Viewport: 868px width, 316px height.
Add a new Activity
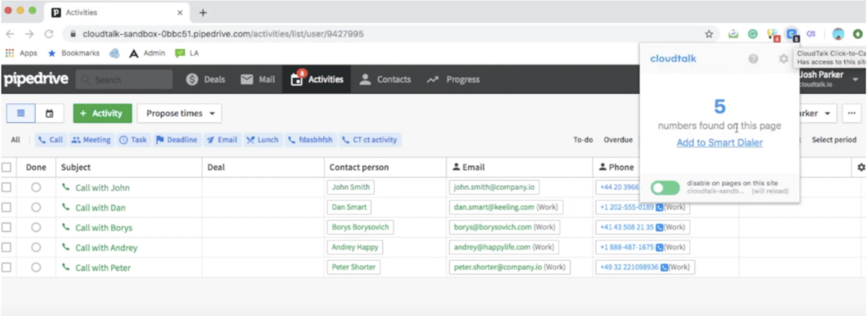click(x=103, y=114)
